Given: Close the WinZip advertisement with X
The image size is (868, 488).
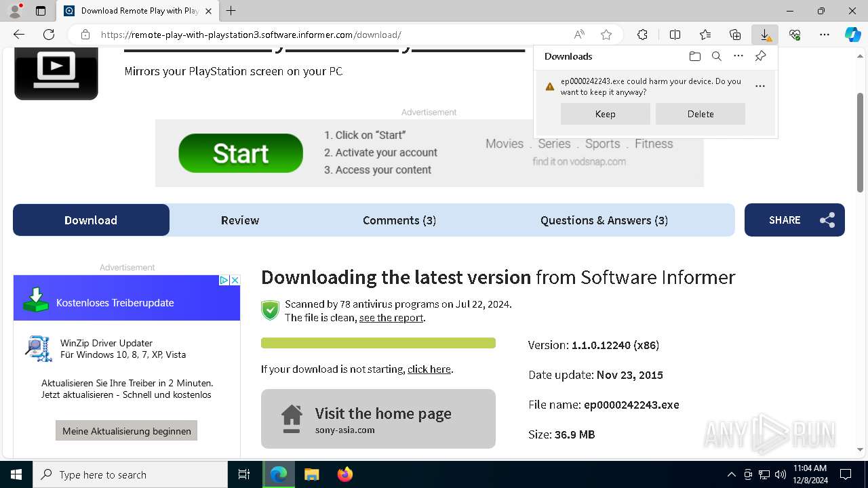Looking at the screenshot, I should coord(235,280).
